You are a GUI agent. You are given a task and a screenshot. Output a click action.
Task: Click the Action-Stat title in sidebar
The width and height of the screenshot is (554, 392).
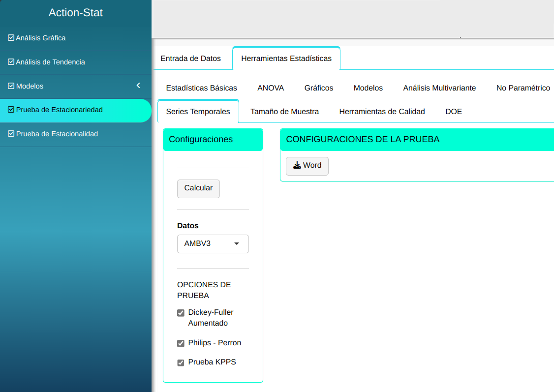76,13
